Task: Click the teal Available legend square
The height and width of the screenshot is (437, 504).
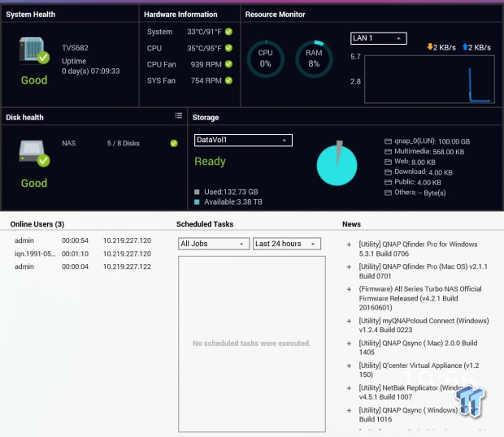Action: [197, 202]
